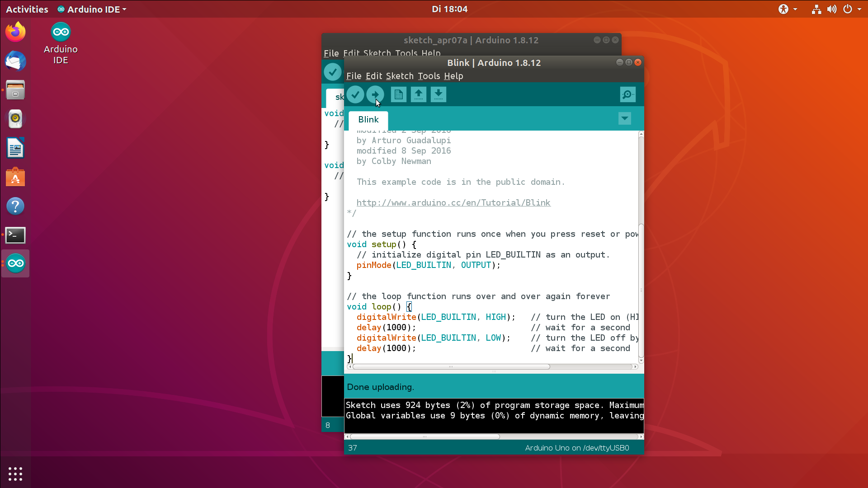
Task: Open Thunderbird mail from the dock
Action: pos(15,61)
